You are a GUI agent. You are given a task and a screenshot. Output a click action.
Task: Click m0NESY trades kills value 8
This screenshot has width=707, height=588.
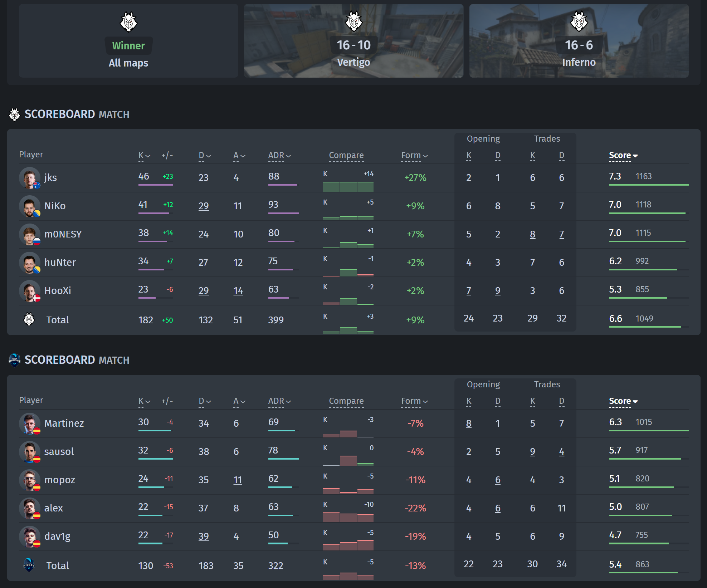coord(533,234)
